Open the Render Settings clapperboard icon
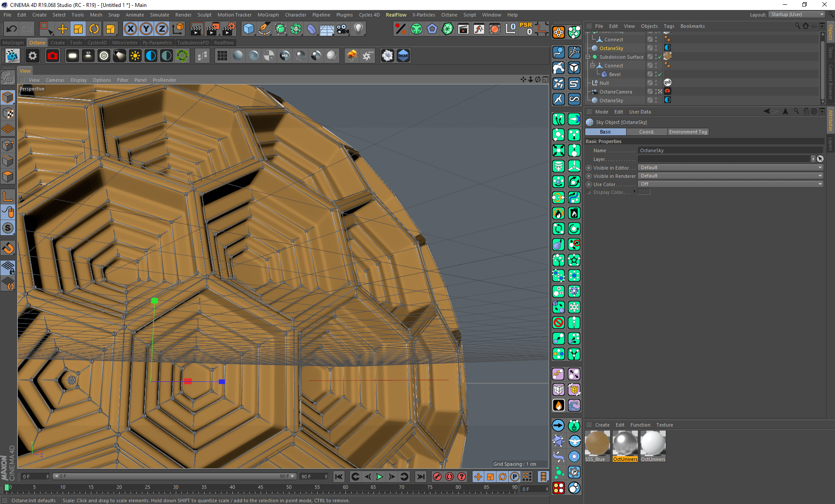Viewport: 835px width, 504px height. pyautogui.click(x=228, y=29)
